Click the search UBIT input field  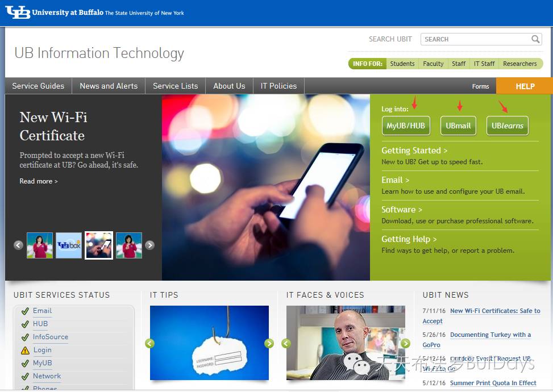pyautogui.click(x=481, y=39)
